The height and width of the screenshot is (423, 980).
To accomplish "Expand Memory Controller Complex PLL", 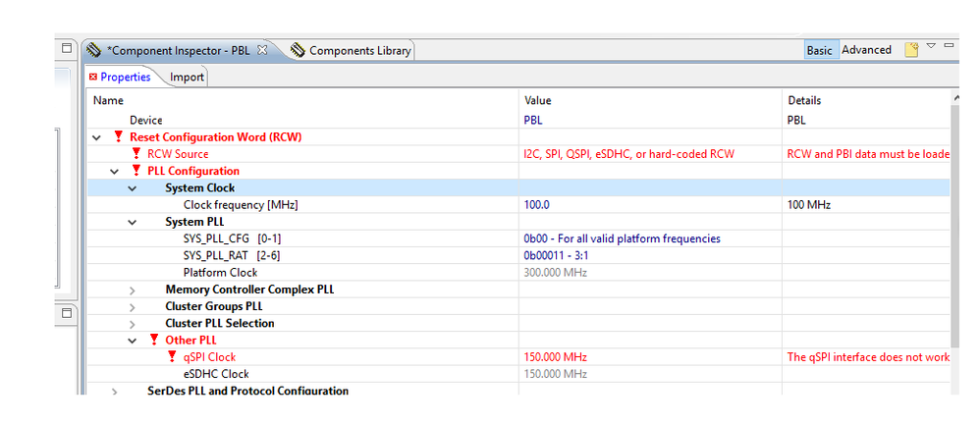I will (x=132, y=290).
